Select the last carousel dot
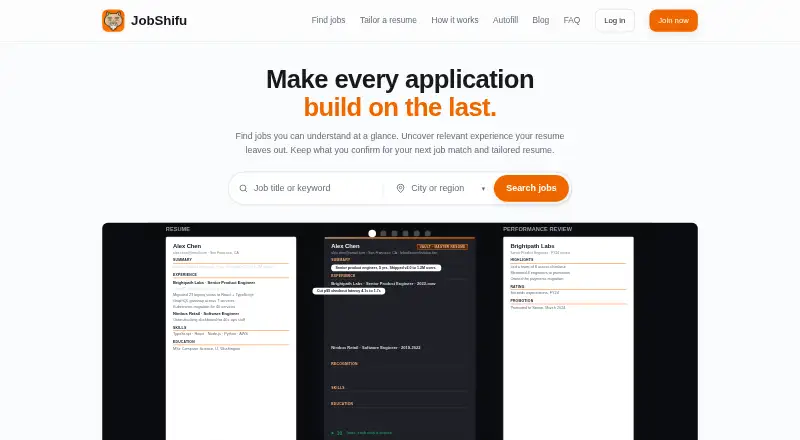The width and height of the screenshot is (800, 440). pos(428,233)
